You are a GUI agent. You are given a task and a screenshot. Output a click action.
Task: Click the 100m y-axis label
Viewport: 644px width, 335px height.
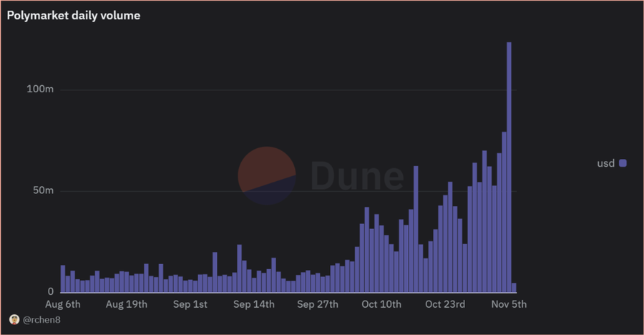click(40, 89)
